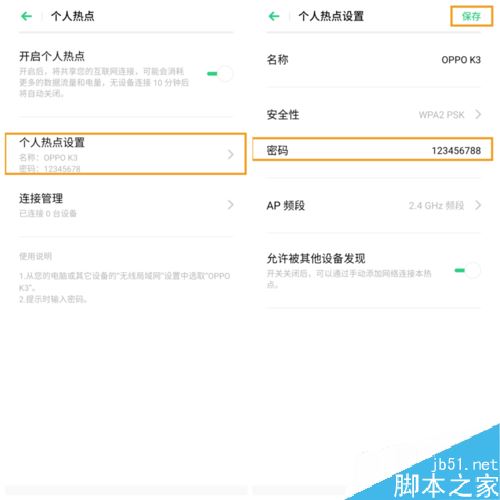Open 连接管理 row
The height and width of the screenshot is (500, 500).
(126, 205)
